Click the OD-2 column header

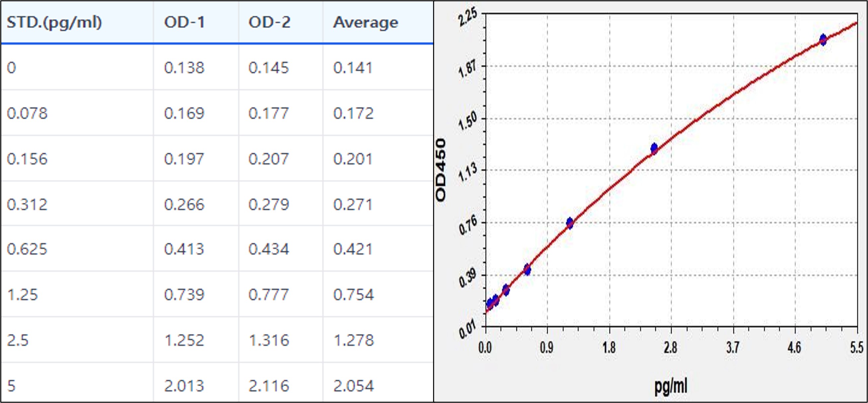click(x=269, y=23)
